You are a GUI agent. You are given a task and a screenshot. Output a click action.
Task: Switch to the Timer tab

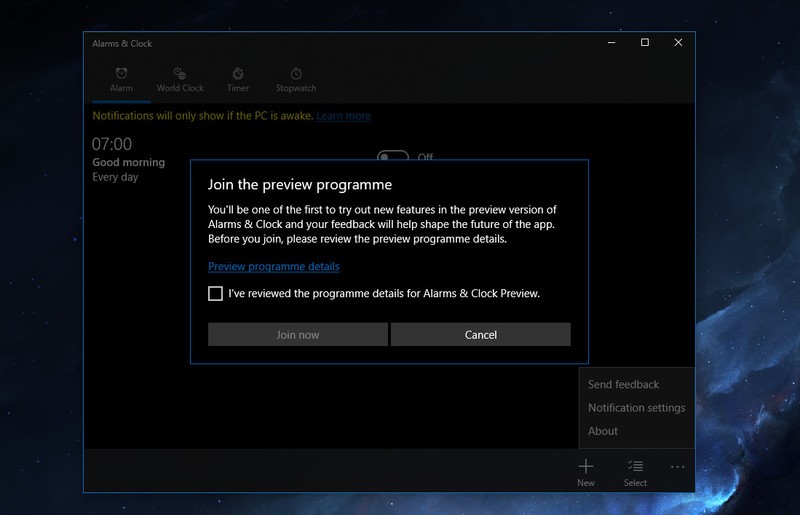[x=238, y=80]
